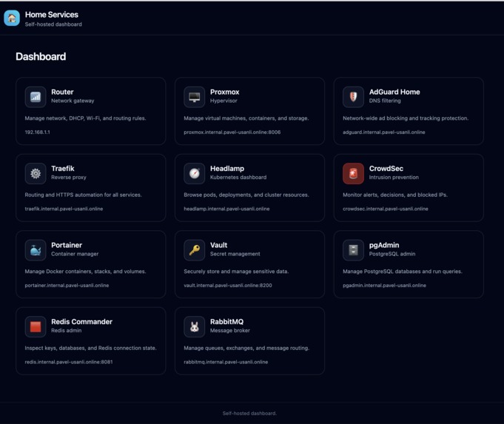
Task: Click the 192.168.1.1 router address
Action: pyautogui.click(x=37, y=132)
